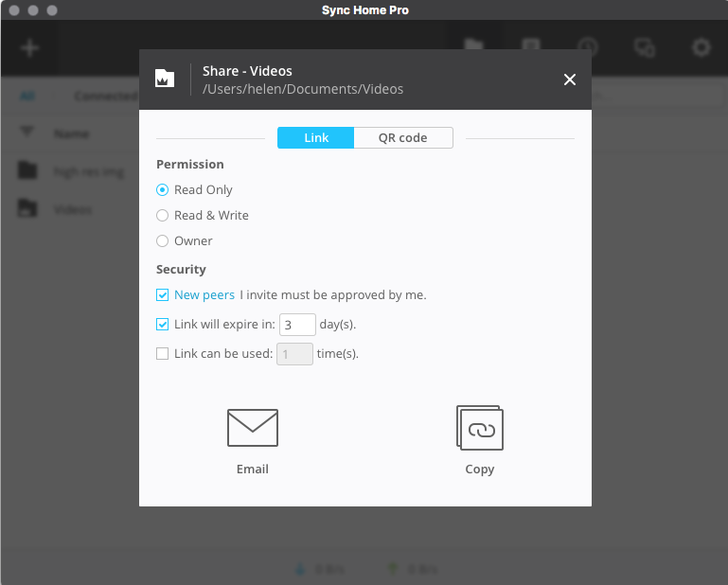This screenshot has height=585, width=728.
Task: Click the high res img folder icon
Action: pyautogui.click(x=27, y=170)
